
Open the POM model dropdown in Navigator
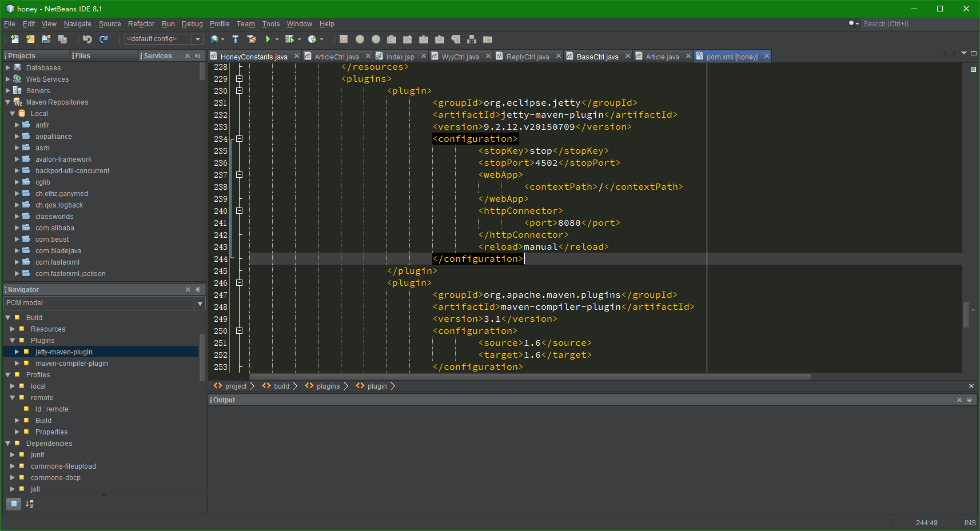200,303
